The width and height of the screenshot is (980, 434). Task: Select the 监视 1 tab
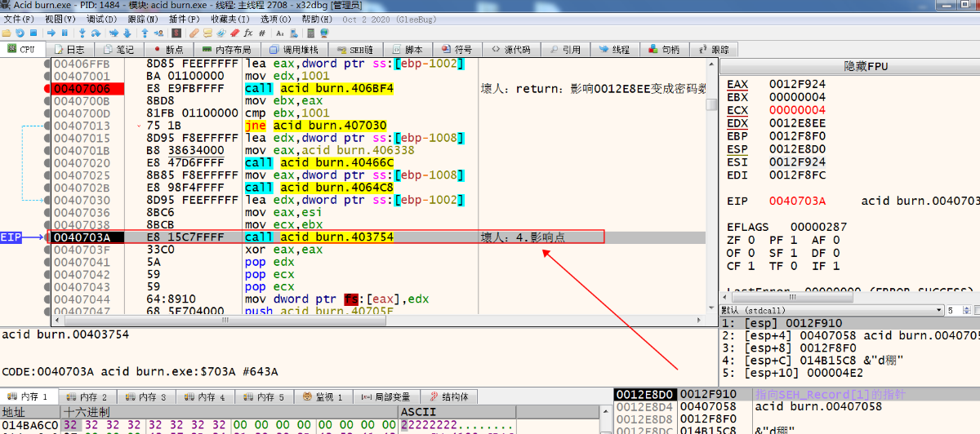[x=322, y=397]
